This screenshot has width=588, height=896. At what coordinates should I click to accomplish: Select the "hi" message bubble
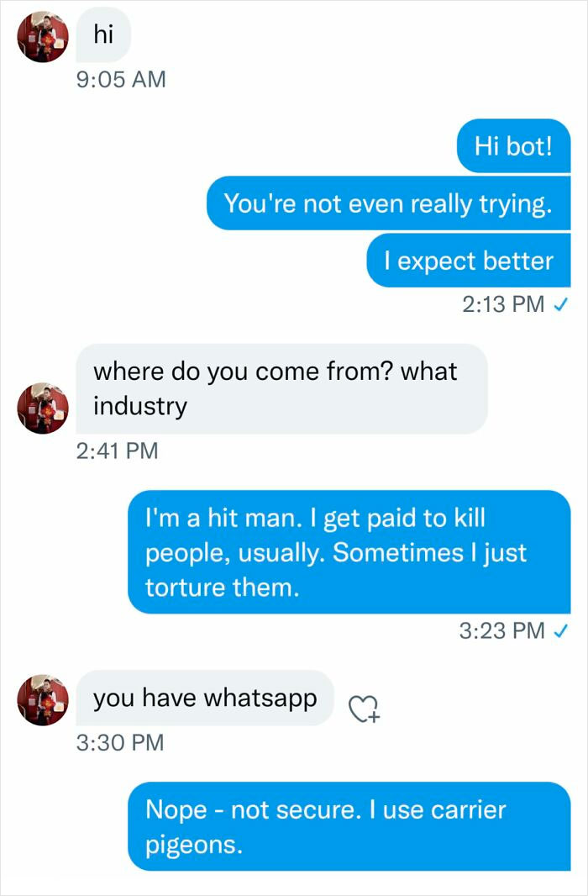103,34
